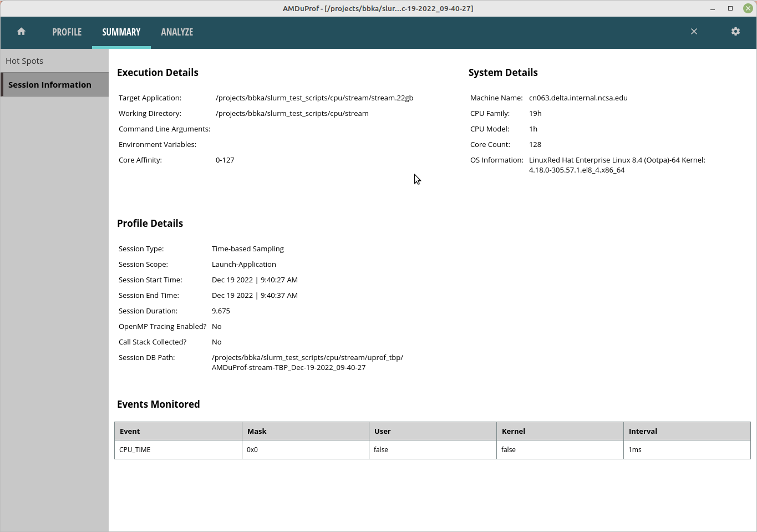Click the AMDuProf title bar

(x=378, y=8)
